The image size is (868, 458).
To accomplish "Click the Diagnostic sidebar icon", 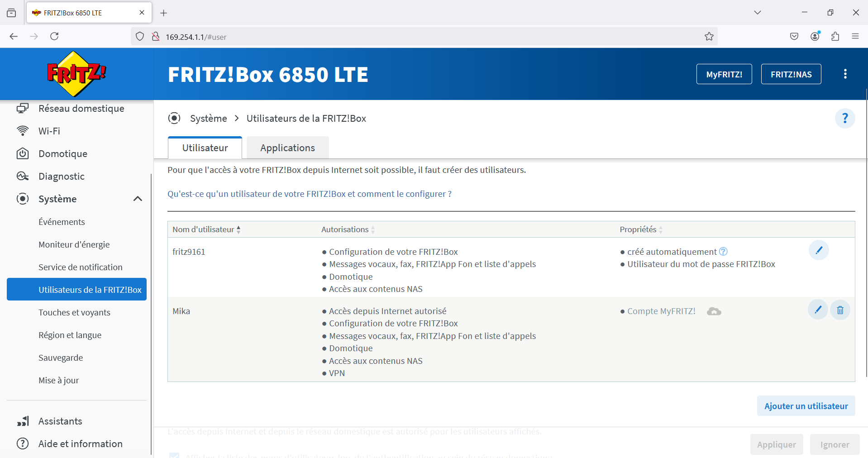I will click(23, 176).
